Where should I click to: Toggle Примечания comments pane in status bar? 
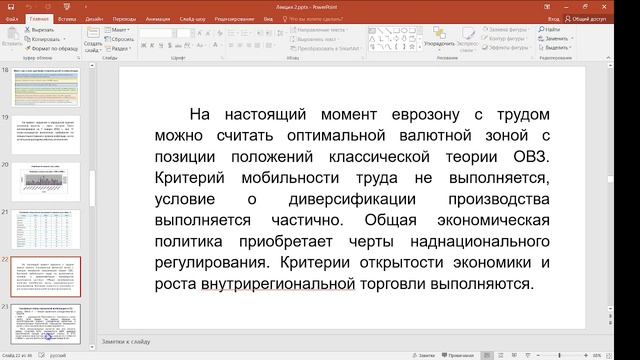tap(458, 356)
